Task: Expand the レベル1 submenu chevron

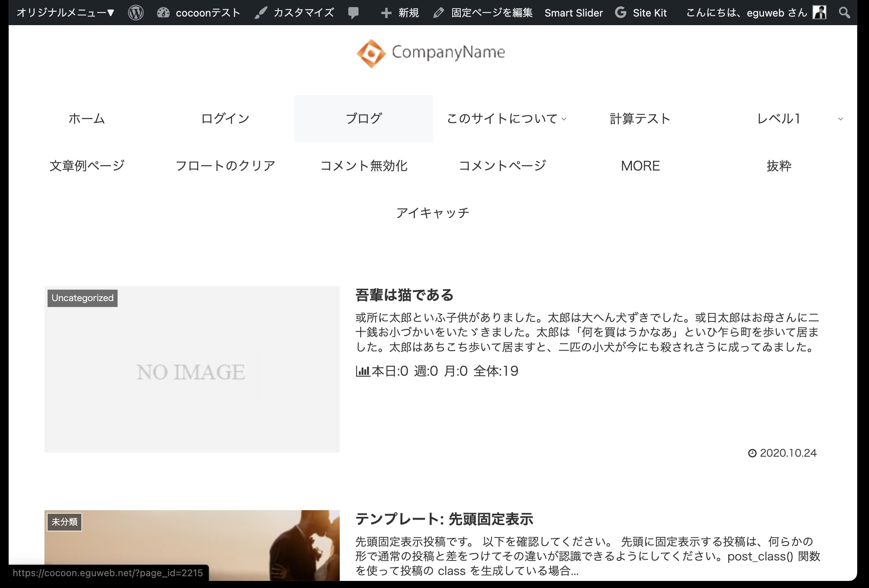Action: pos(840,119)
